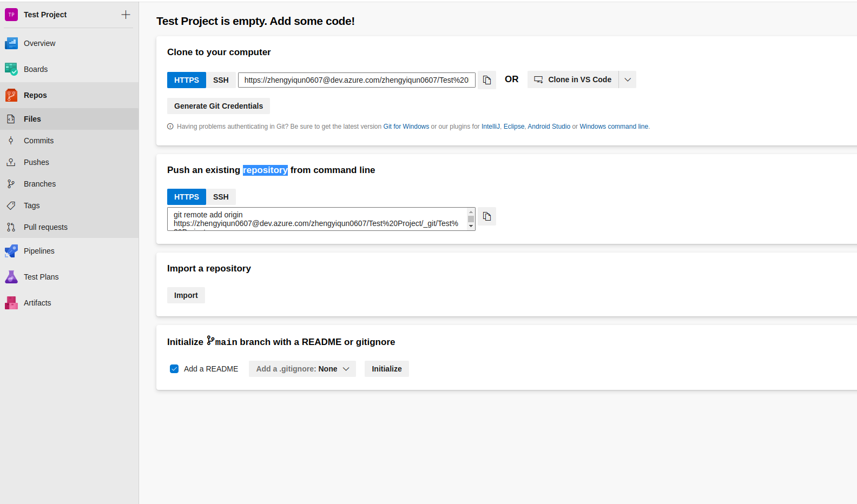Image resolution: width=857 pixels, height=504 pixels.
Task: Click Generate Git Credentials button
Action: tap(219, 106)
